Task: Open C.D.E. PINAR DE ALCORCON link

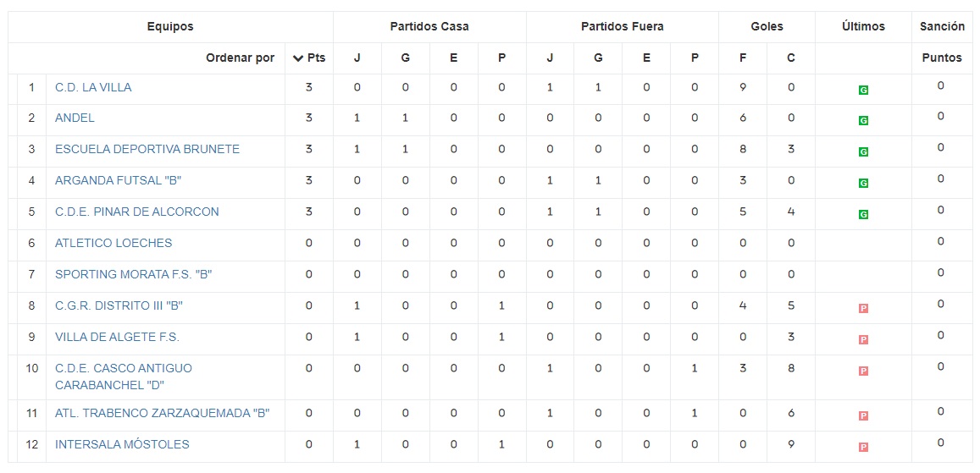Action: coord(137,212)
